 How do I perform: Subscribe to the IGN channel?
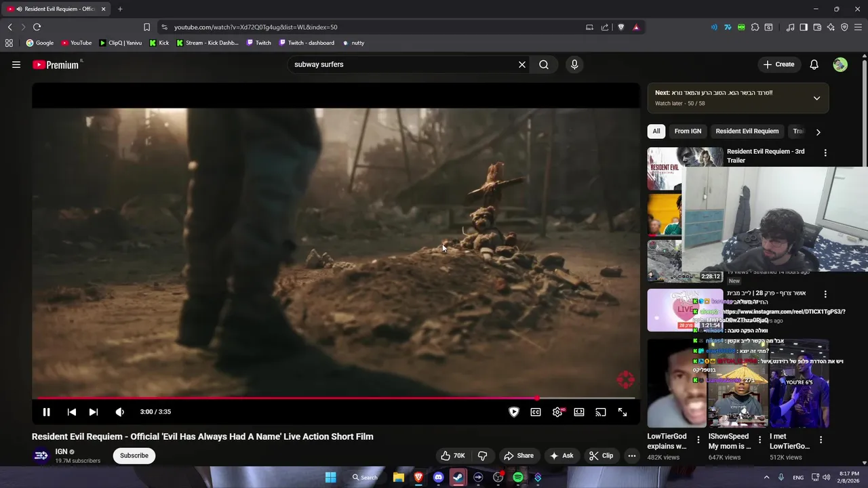(134, 455)
